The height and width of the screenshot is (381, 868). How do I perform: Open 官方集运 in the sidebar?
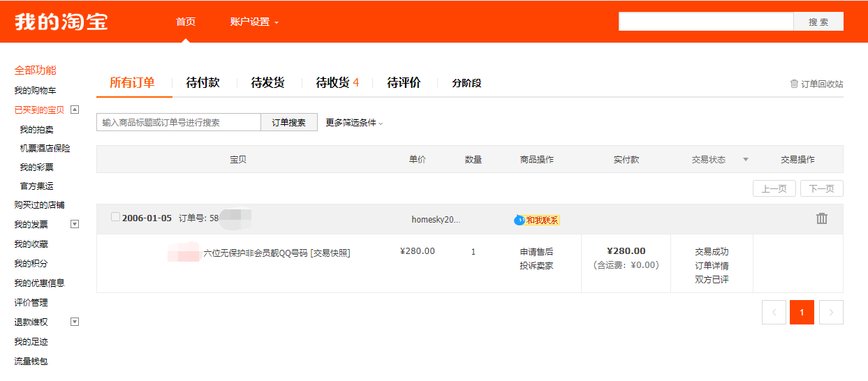(36, 186)
